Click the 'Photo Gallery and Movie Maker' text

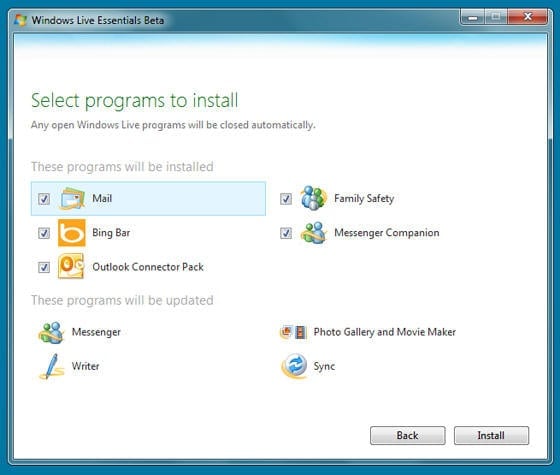[x=385, y=332]
